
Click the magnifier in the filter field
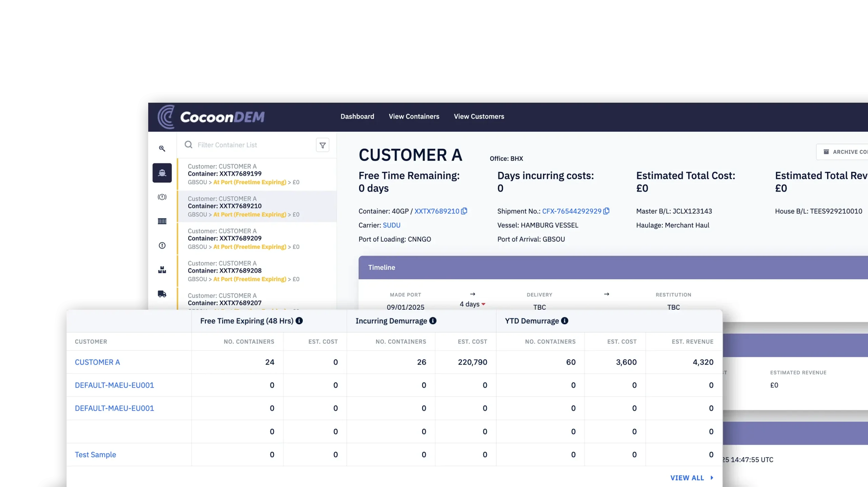[x=188, y=145]
